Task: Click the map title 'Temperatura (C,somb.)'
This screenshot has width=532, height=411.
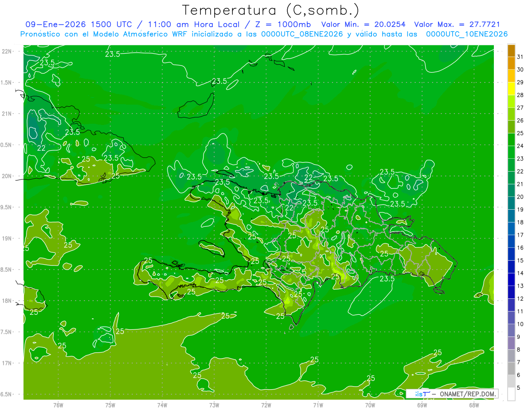Action: click(271, 10)
